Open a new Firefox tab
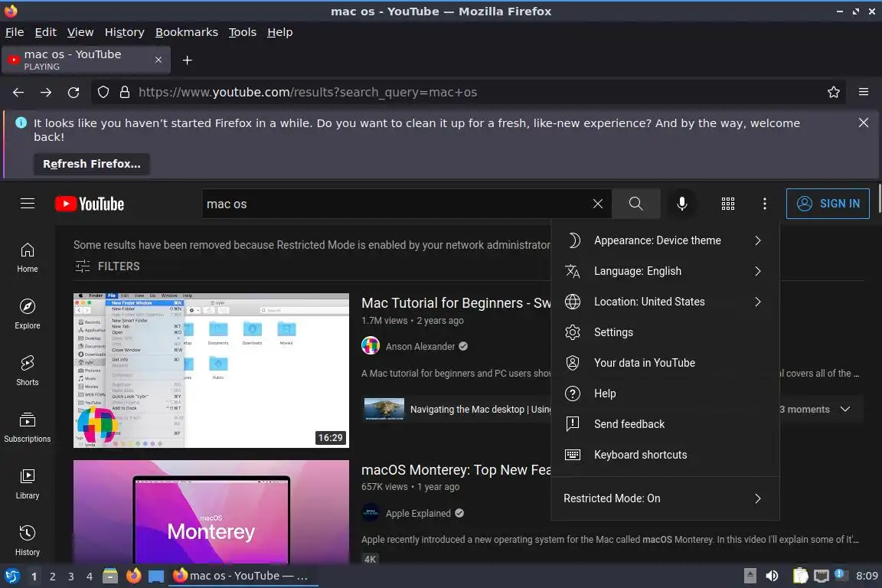This screenshot has width=882, height=588. tap(188, 60)
